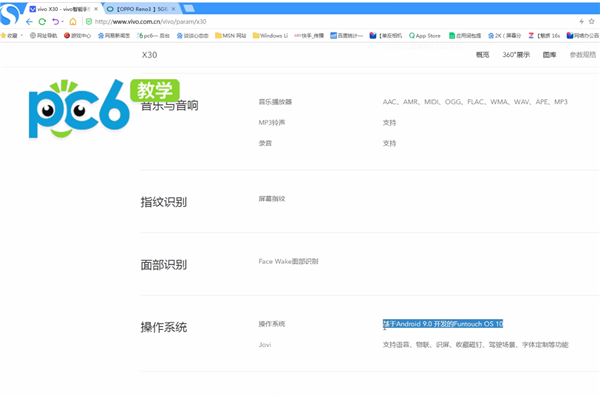Click the Face Wake面部识别 value

[x=288, y=261]
